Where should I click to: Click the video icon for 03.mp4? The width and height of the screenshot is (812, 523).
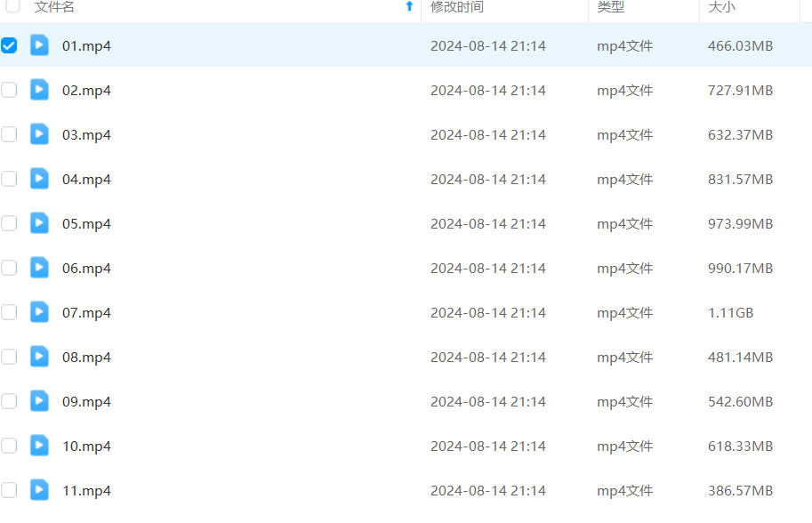tap(39, 134)
